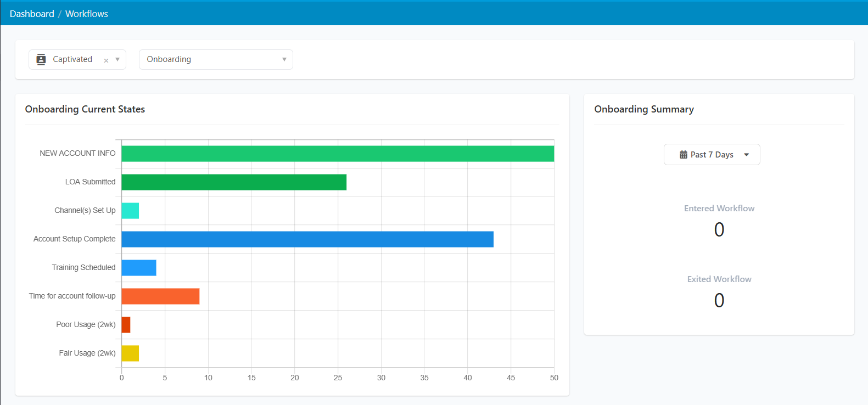Click the Training Scheduled bar
This screenshot has width=868, height=405.
click(x=139, y=268)
